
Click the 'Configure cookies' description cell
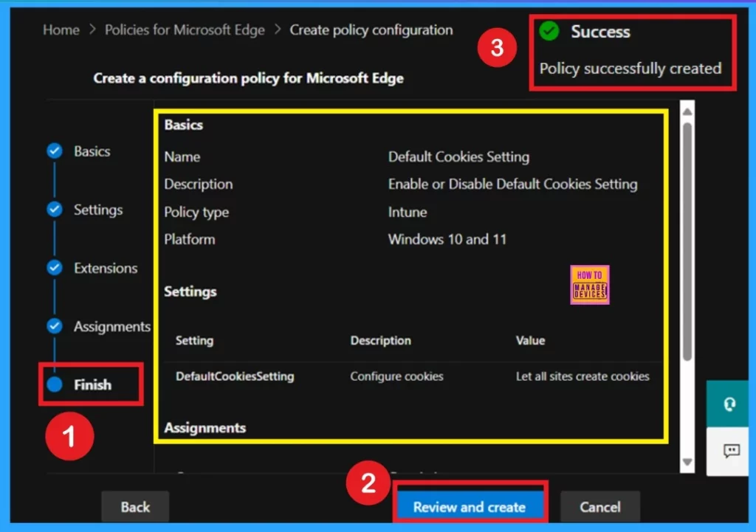pos(396,376)
